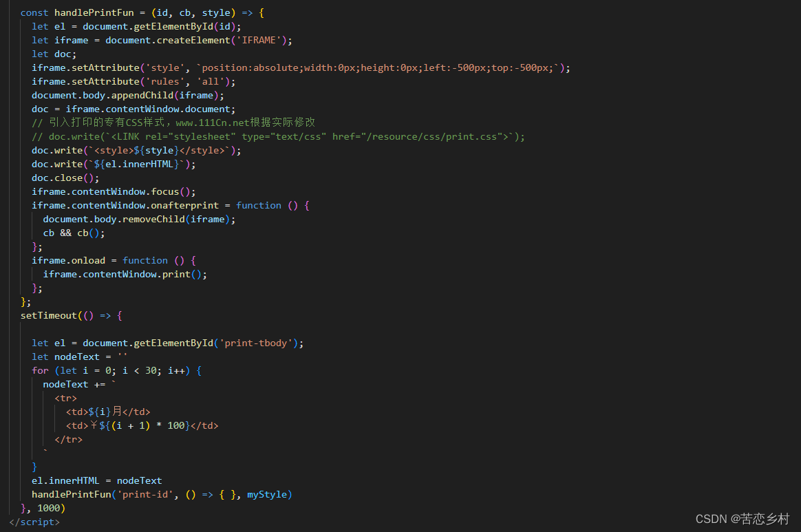Click the <td>${i}月</td> line

[x=108, y=412]
